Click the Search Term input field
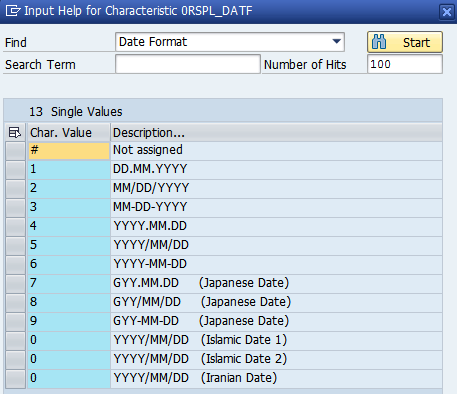Image resolution: width=457 pixels, height=394 pixels. tap(188, 64)
